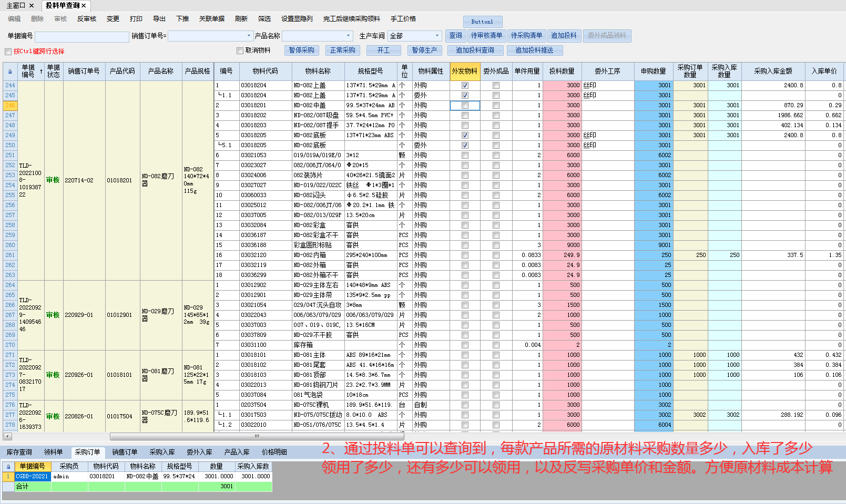Click the lock icon in main grid header
Viewport: 846px width, 504px height.
coord(10,71)
